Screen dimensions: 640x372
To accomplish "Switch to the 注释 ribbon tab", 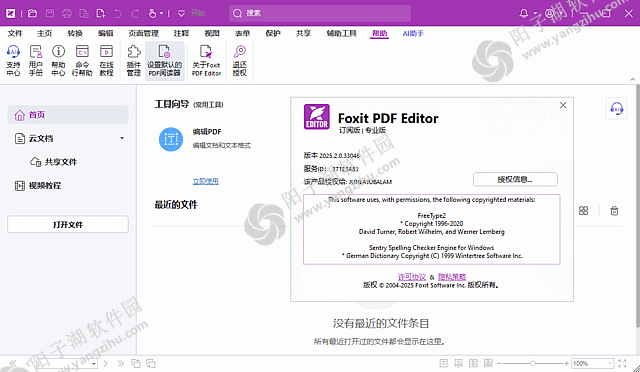I will tap(181, 33).
